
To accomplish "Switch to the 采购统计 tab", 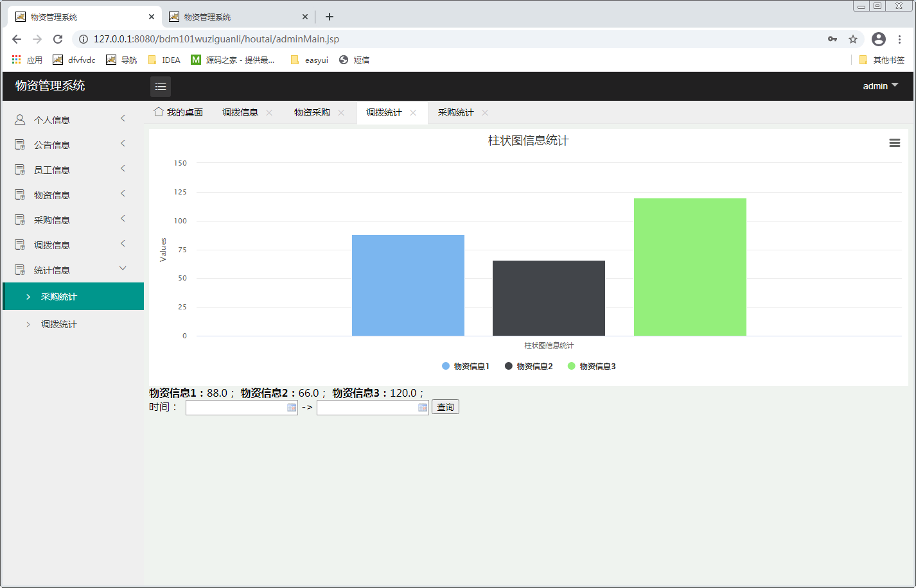I will pos(456,112).
